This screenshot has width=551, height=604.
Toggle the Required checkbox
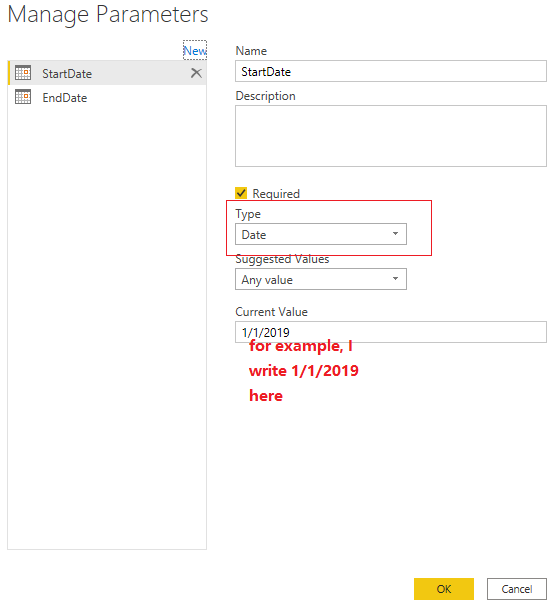click(x=241, y=193)
